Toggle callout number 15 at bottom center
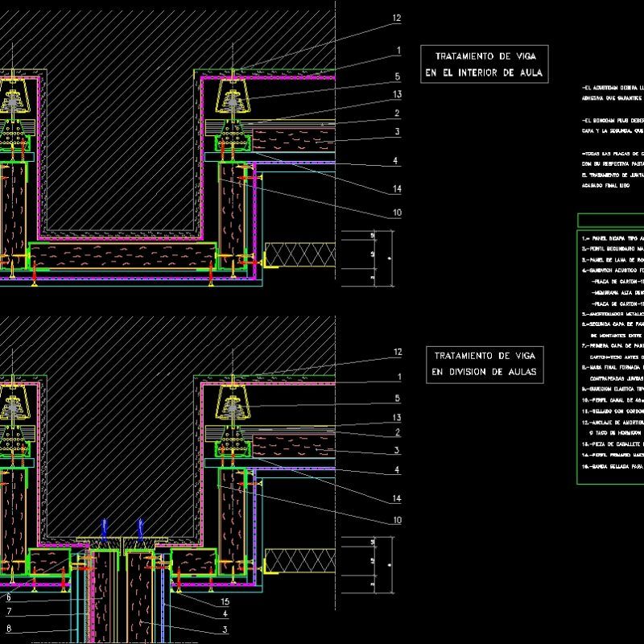 [223, 600]
